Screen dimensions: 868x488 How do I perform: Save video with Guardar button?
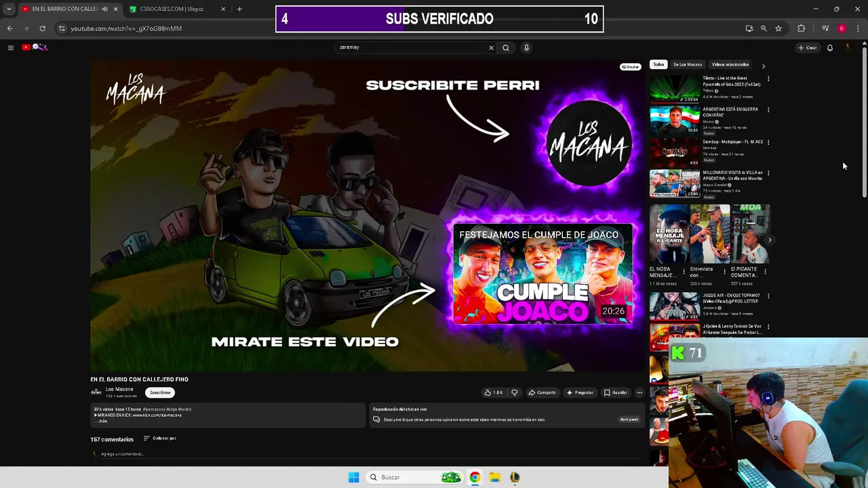616,392
